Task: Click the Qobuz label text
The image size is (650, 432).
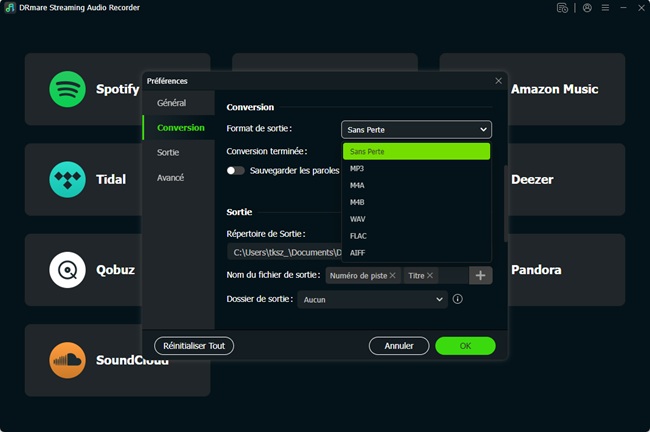Action: click(115, 270)
